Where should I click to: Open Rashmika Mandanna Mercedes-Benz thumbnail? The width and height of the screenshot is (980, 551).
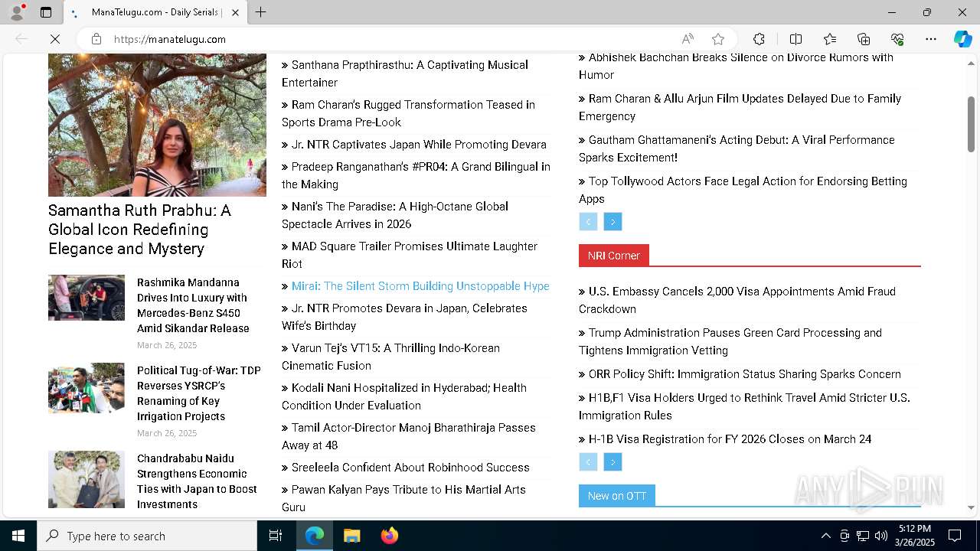pos(87,298)
